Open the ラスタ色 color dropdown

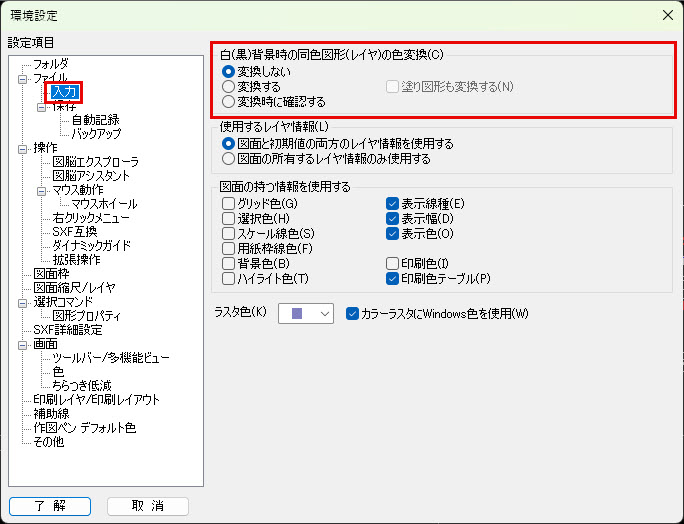(x=305, y=314)
